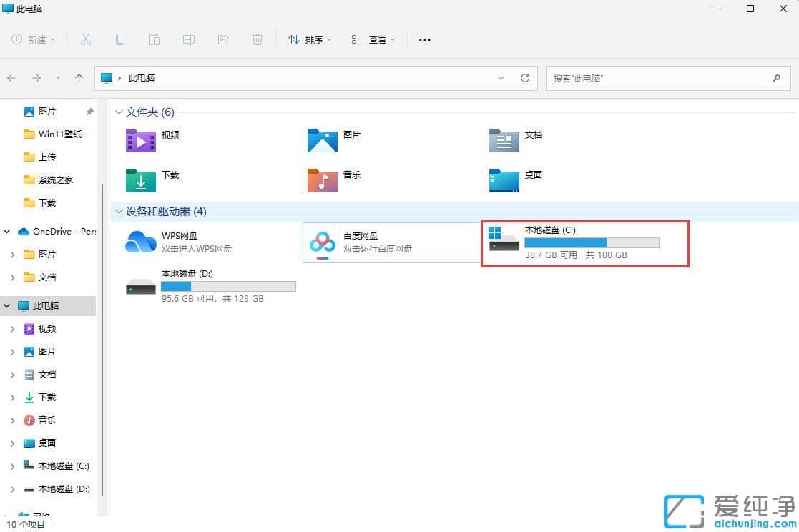The width and height of the screenshot is (799, 532).
Task: Select the Rename icon in the toolbar
Action: [189, 39]
